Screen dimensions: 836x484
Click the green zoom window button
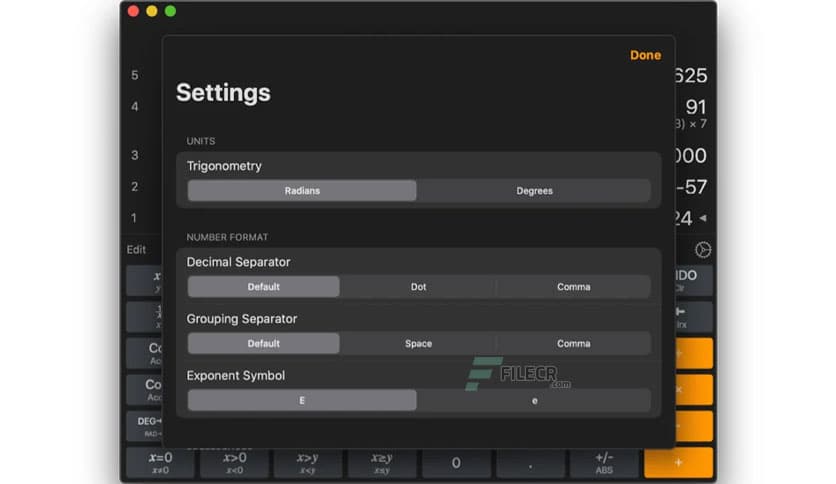pyautogui.click(x=171, y=11)
